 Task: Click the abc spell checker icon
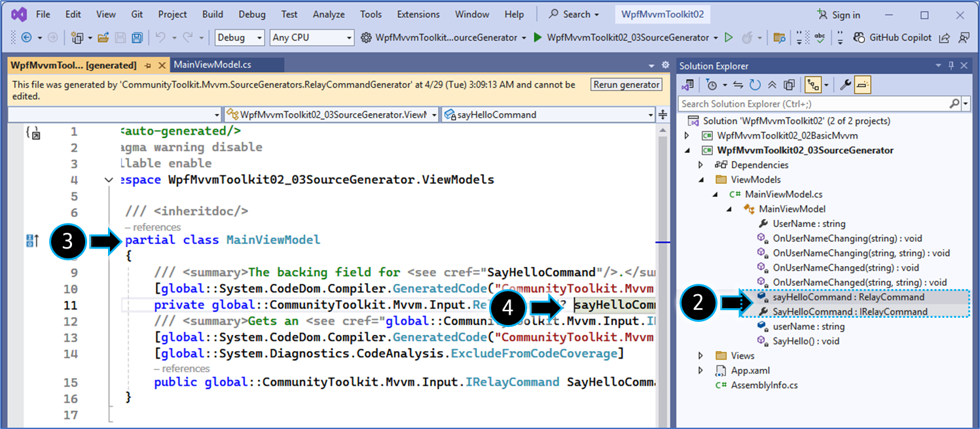pos(819,38)
